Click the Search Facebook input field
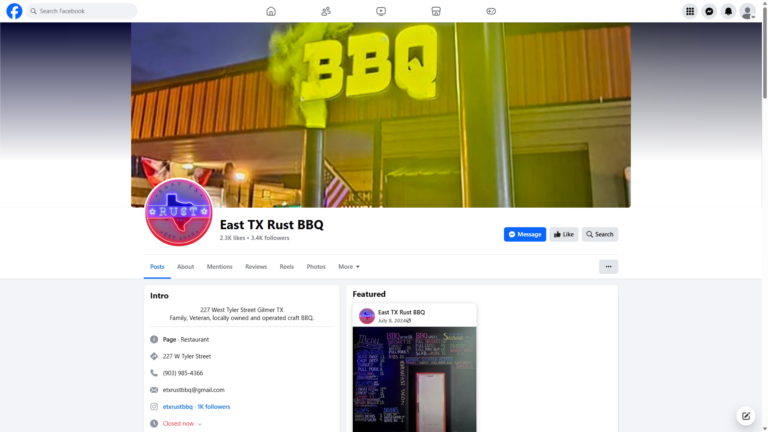 click(82, 11)
